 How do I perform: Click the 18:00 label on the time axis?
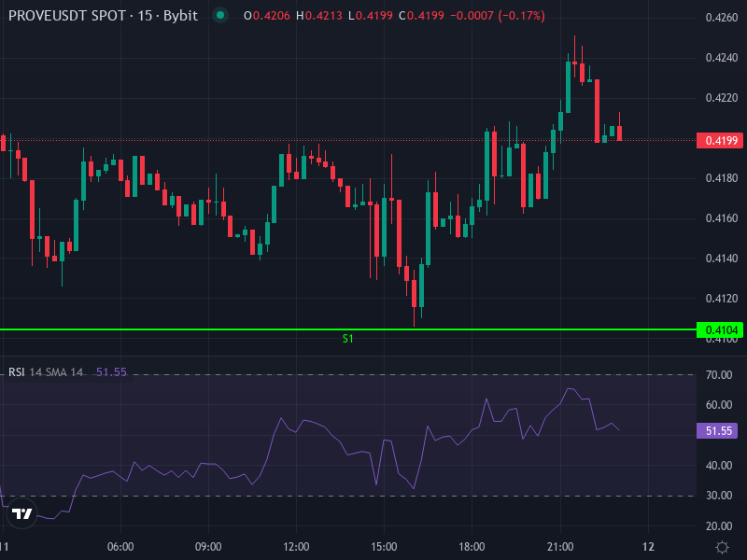pyautogui.click(x=474, y=547)
